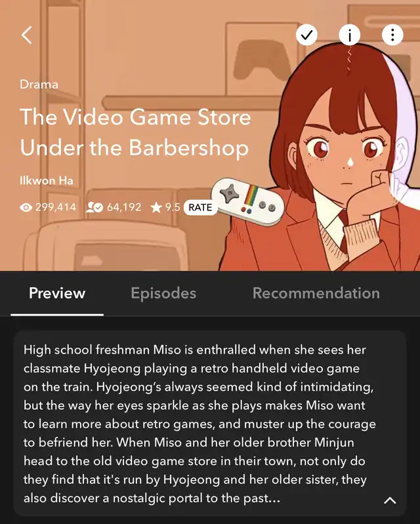420x524 pixels.
Task: Click the star rating icon
Action: [x=156, y=207]
